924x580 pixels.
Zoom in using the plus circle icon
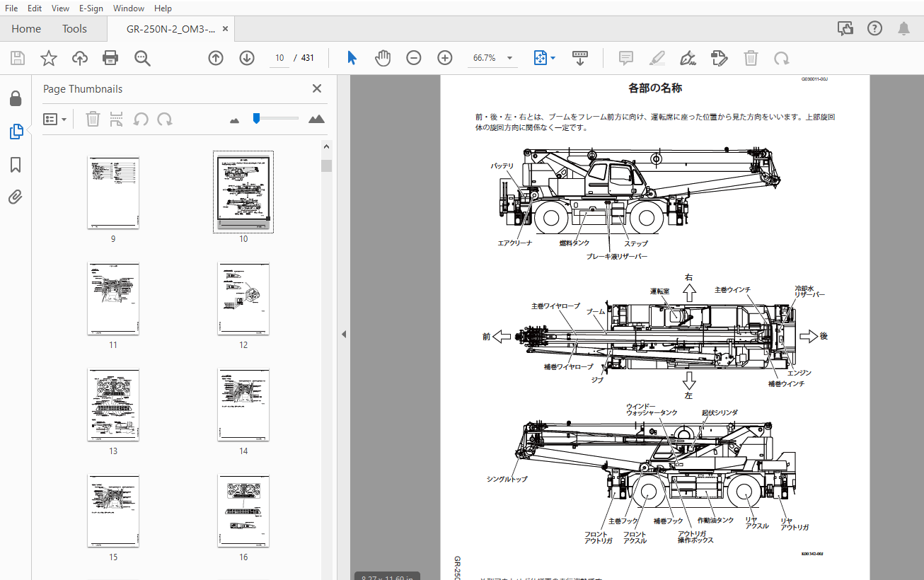(x=444, y=58)
